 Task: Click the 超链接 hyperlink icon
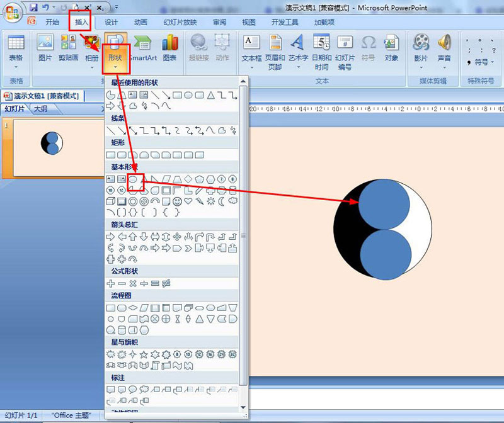tap(199, 48)
